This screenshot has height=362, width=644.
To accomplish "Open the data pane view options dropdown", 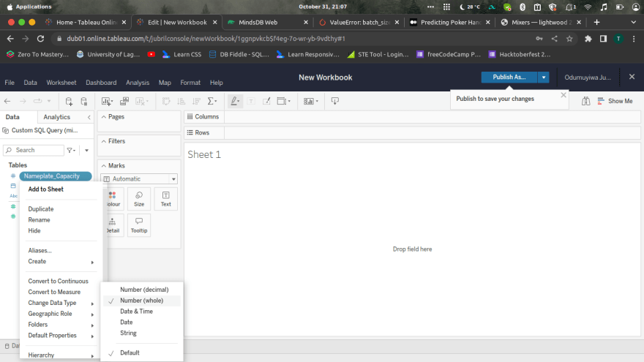I will 86,150.
